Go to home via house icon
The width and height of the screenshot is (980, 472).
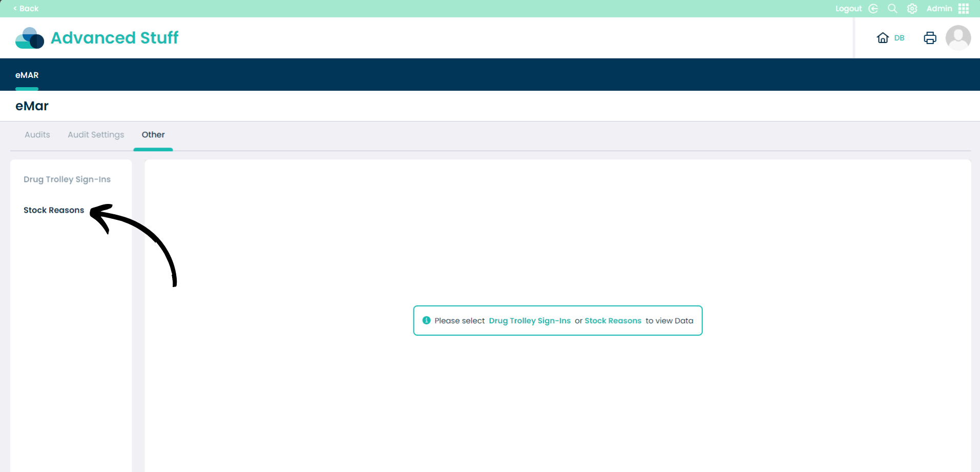coord(883,38)
